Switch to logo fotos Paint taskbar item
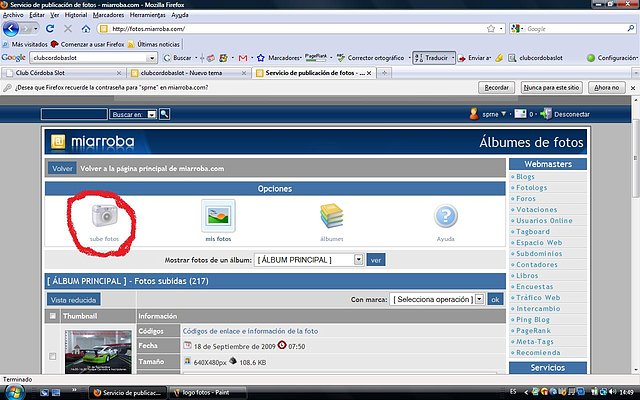The image size is (640, 400). click(207, 393)
